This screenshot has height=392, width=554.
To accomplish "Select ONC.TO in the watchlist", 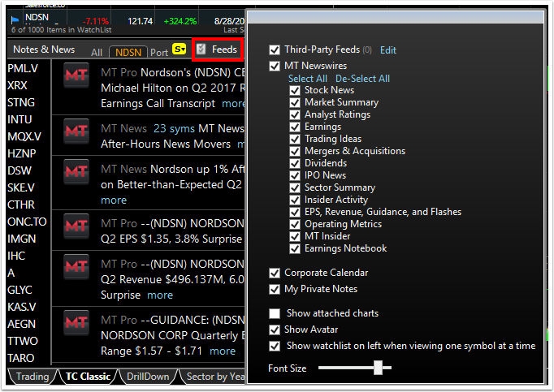I will [27, 222].
